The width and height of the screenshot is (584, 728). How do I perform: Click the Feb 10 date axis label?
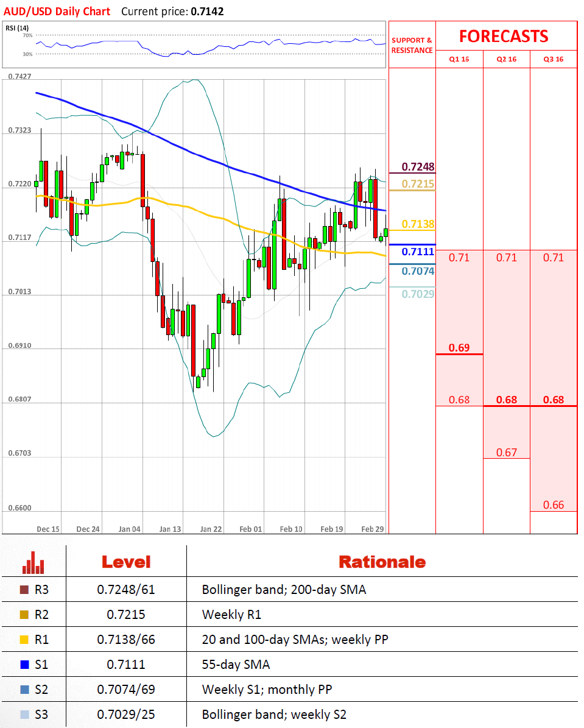(291, 529)
